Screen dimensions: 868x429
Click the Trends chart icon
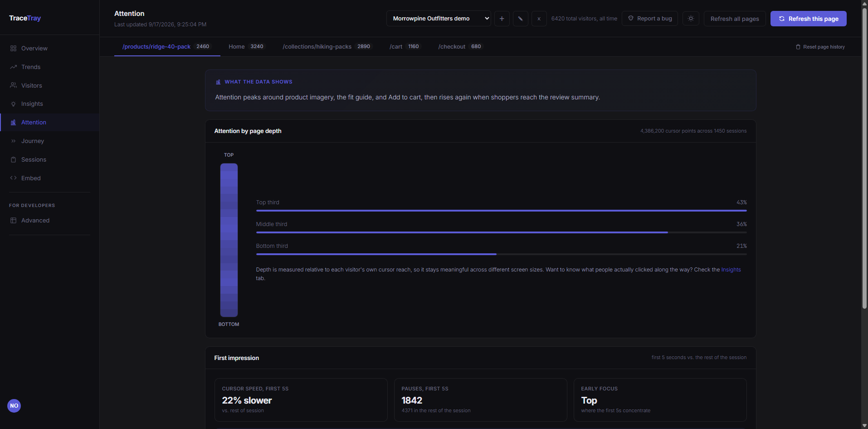tap(13, 67)
